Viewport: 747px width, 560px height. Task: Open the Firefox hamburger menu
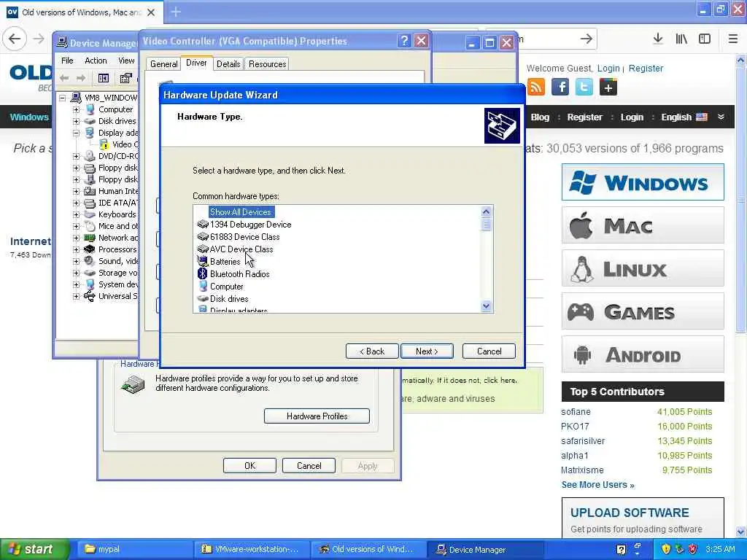tap(732, 39)
